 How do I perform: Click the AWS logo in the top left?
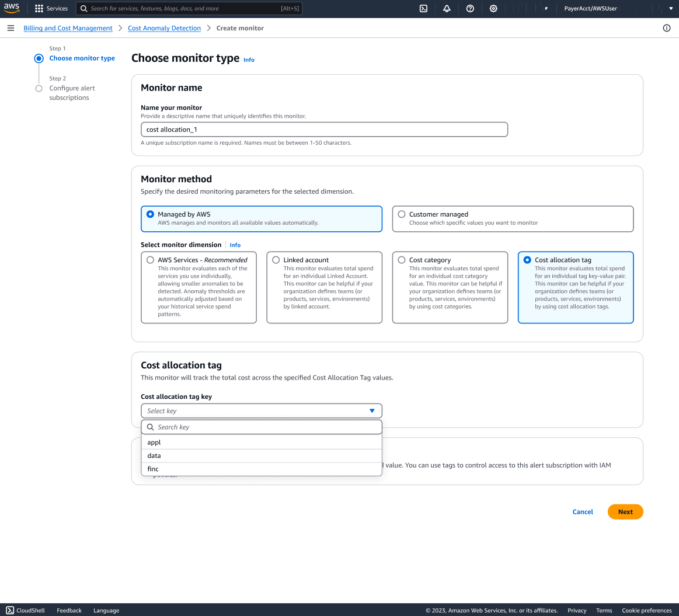point(12,8)
